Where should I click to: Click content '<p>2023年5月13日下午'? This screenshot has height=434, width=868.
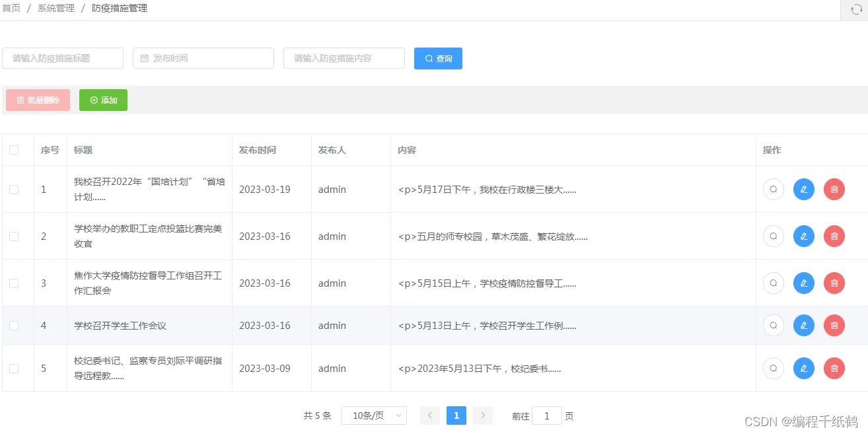click(480, 369)
